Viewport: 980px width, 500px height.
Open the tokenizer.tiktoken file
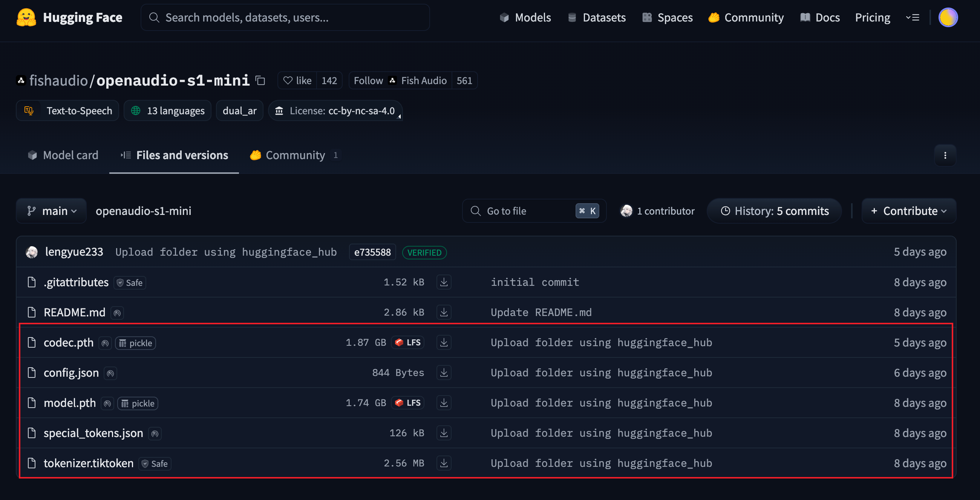[x=89, y=463]
